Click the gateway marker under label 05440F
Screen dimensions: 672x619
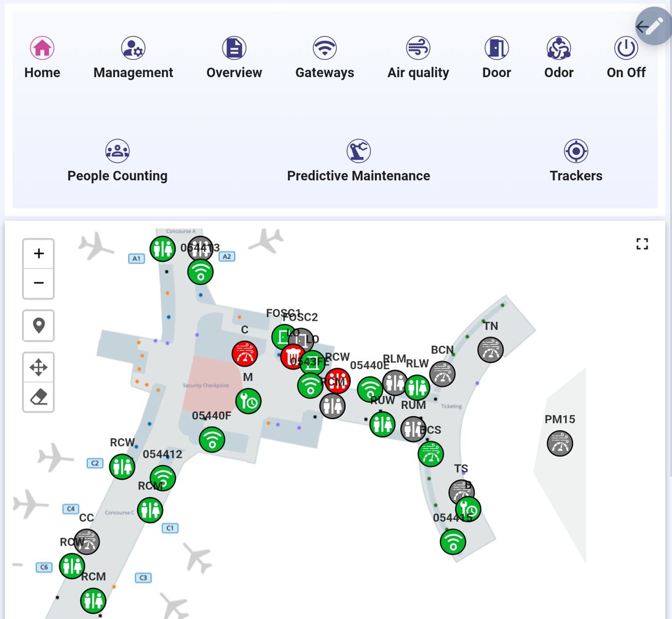[x=212, y=439]
